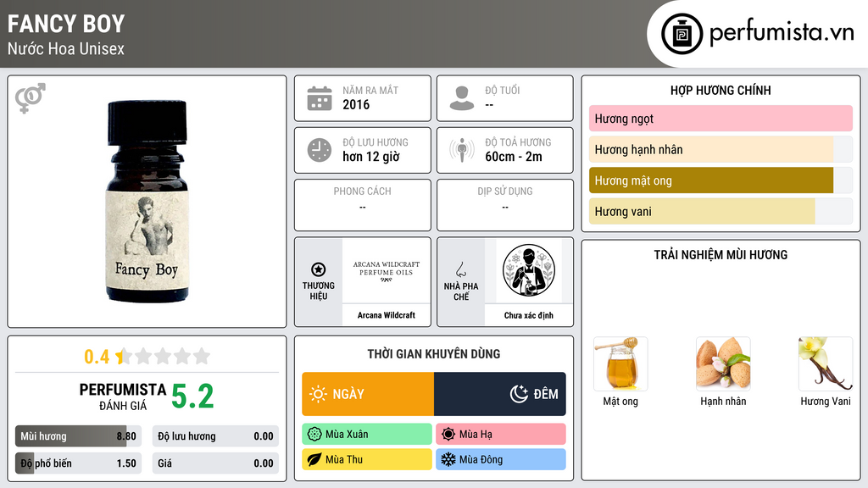Click the flower icon for Mùa Xuân
This screenshot has height=488, width=868.
pos(314,435)
